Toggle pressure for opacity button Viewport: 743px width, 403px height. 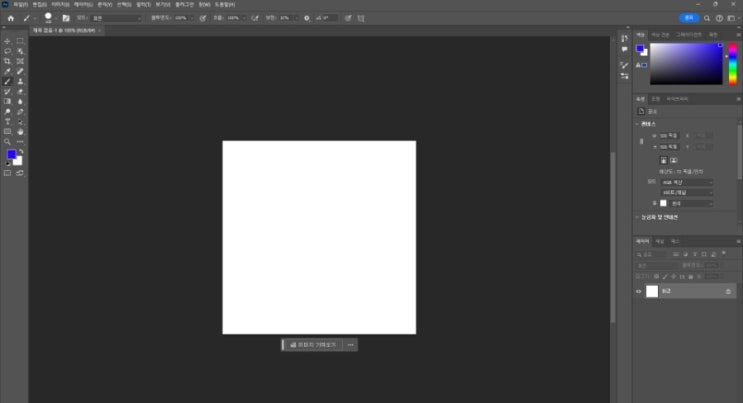click(203, 18)
